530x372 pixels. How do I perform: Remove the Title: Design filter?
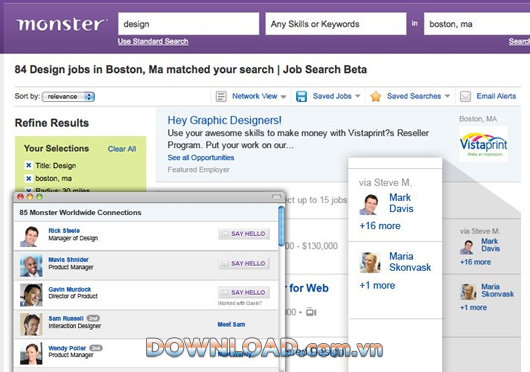click(x=29, y=165)
